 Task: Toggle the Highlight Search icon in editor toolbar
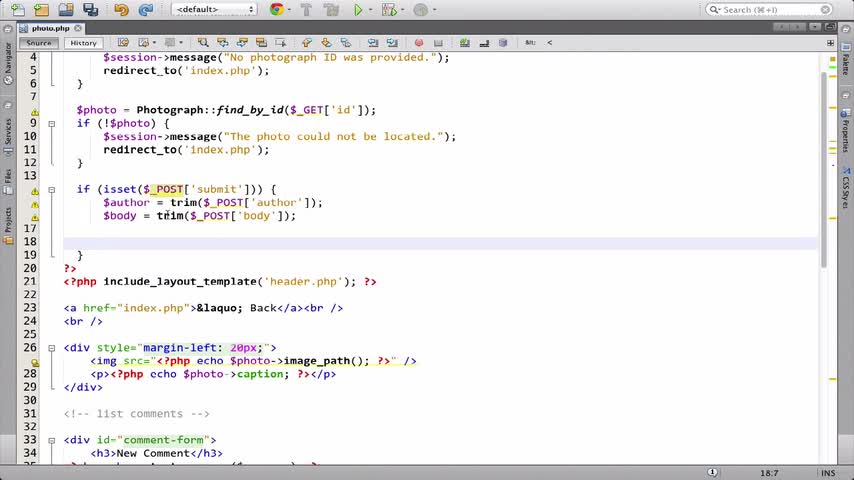[261, 42]
